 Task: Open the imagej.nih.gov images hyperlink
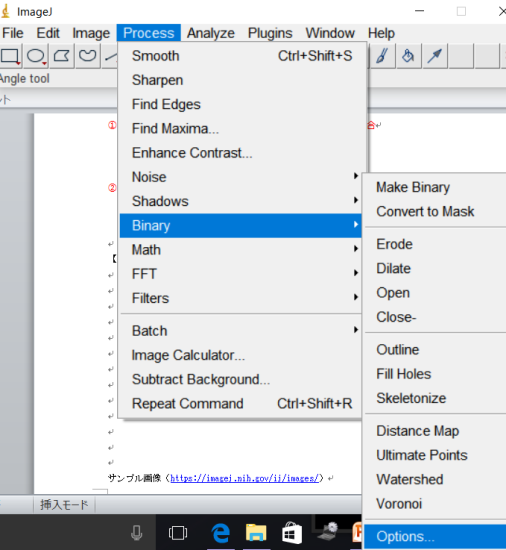coord(244,478)
